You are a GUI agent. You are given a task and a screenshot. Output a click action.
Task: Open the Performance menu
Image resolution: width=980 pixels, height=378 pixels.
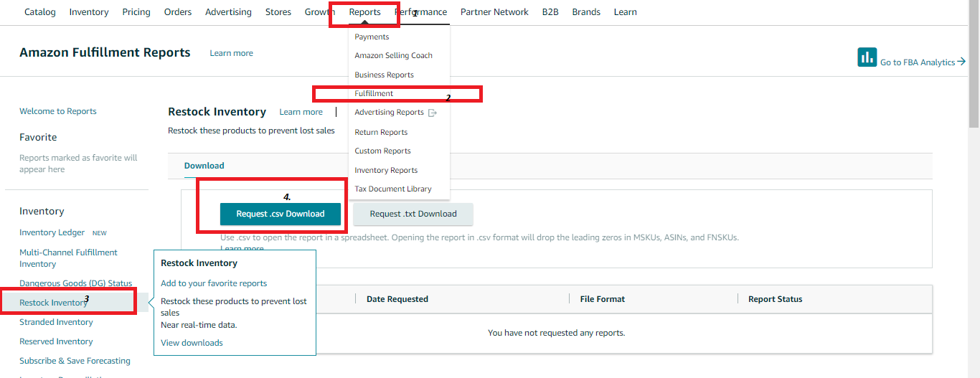421,12
